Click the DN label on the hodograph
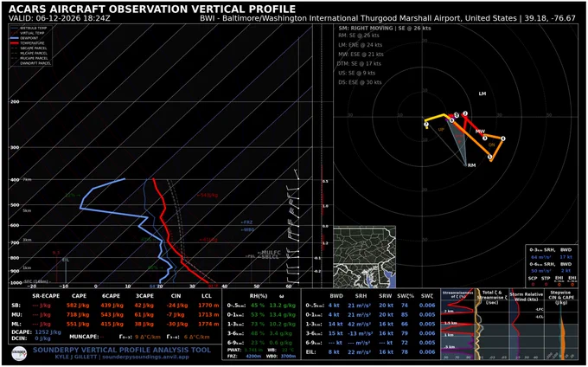The width and height of the screenshot is (588, 367). [x=492, y=145]
